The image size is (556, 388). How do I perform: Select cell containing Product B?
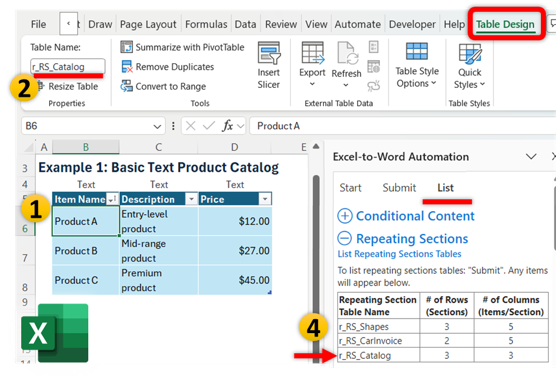tap(86, 250)
